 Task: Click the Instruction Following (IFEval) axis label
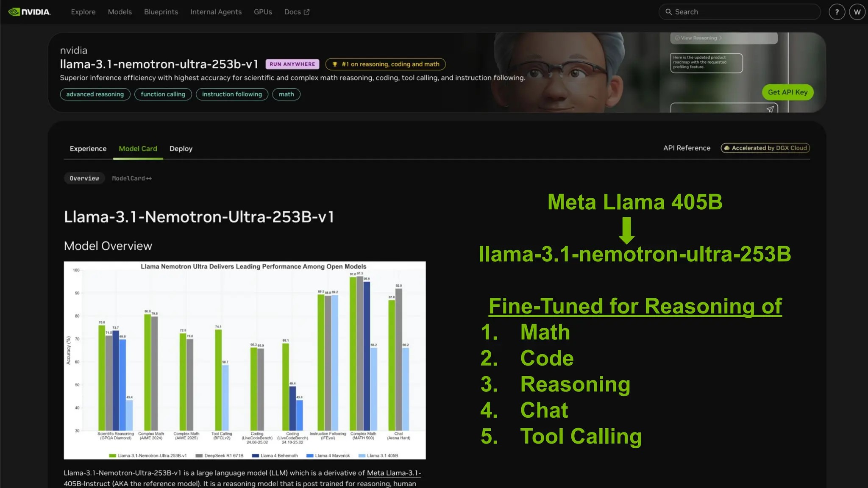[328, 436]
